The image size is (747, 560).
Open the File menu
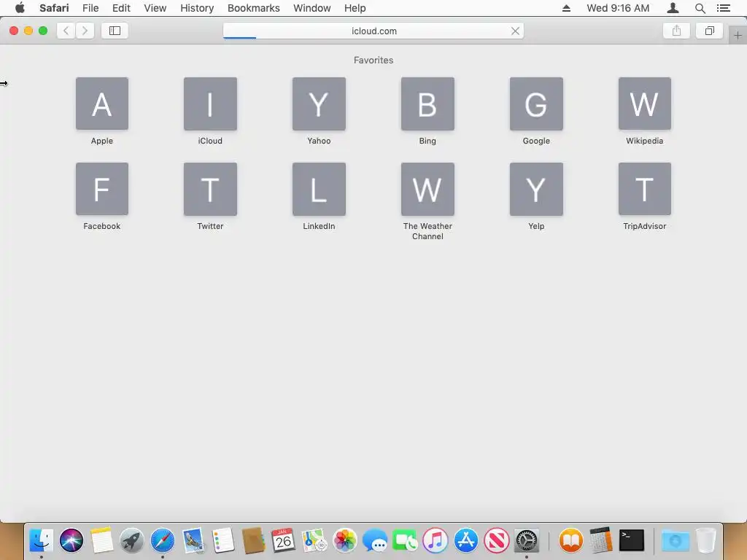tap(90, 8)
